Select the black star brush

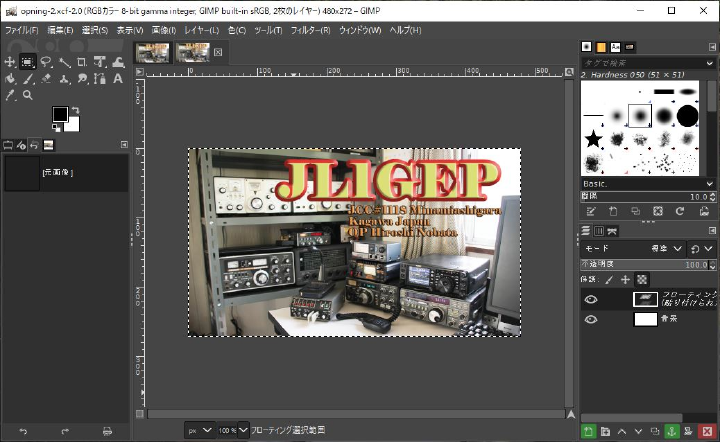593,139
